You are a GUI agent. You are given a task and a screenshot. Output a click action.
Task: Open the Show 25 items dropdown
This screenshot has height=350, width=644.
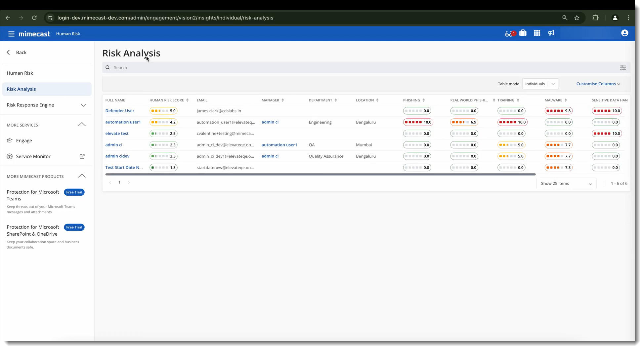click(x=566, y=183)
